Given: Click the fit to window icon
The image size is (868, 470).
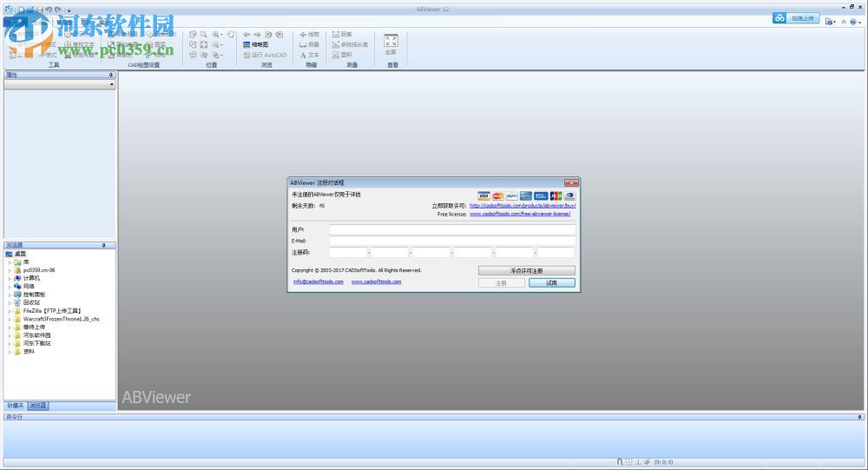Looking at the screenshot, I should tap(204, 44).
